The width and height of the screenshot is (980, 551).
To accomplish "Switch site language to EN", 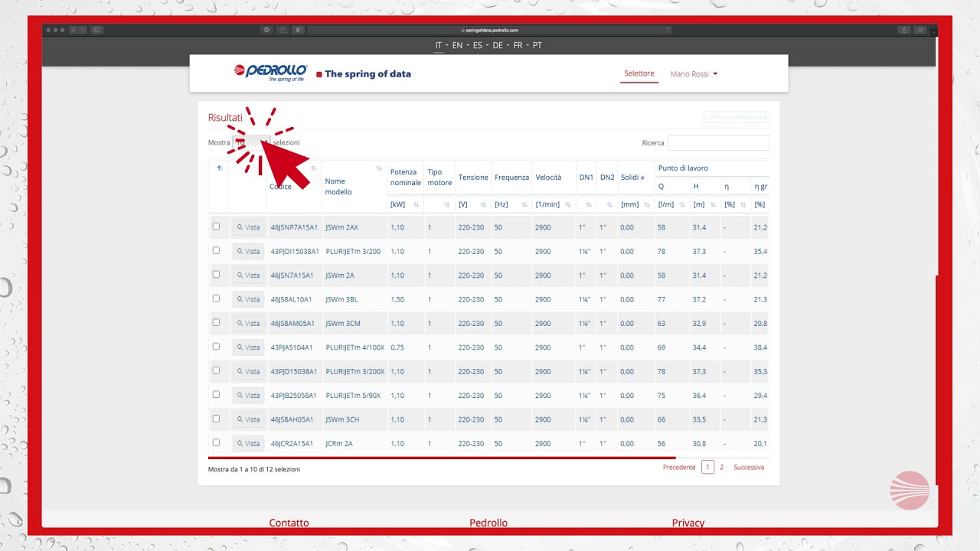I will tap(457, 46).
